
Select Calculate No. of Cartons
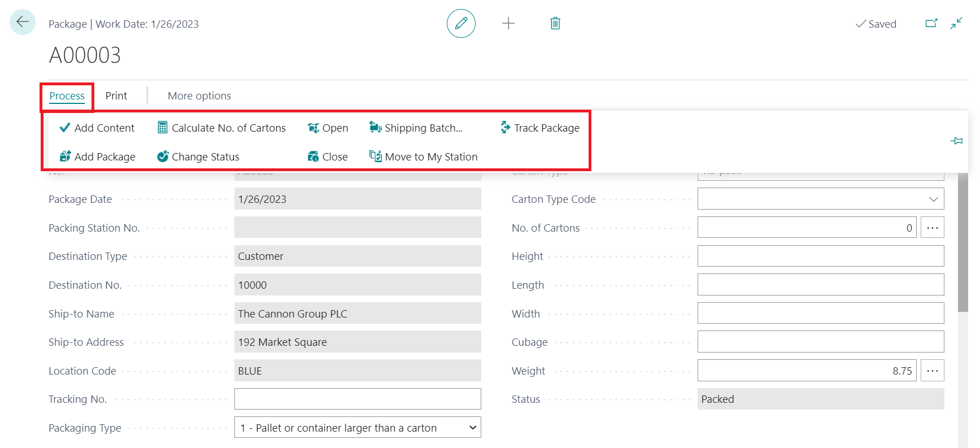coord(221,128)
